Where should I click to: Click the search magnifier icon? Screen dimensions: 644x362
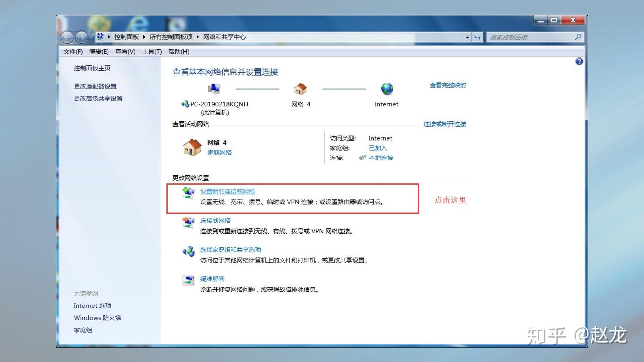pos(578,37)
